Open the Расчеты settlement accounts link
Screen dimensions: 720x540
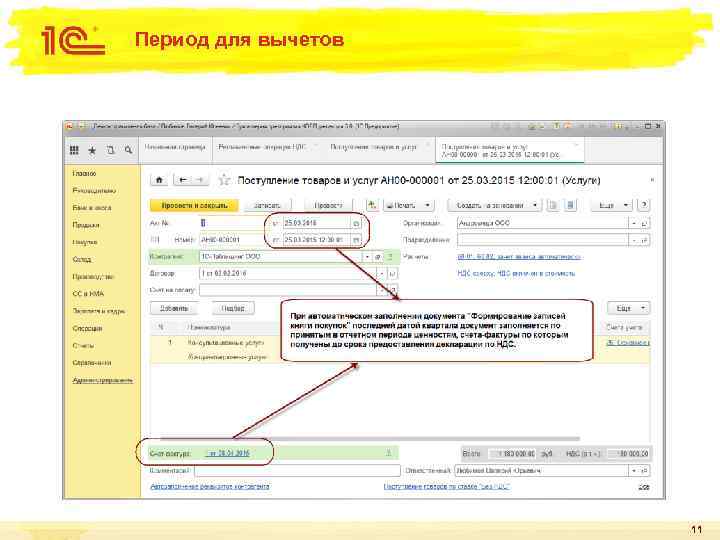click(x=519, y=257)
